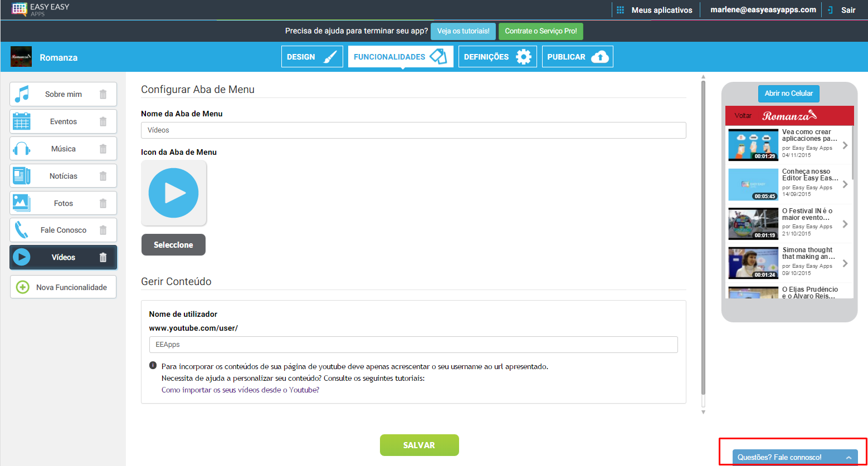Click the YouTube username input field
The width and height of the screenshot is (868, 466).
[x=413, y=345]
